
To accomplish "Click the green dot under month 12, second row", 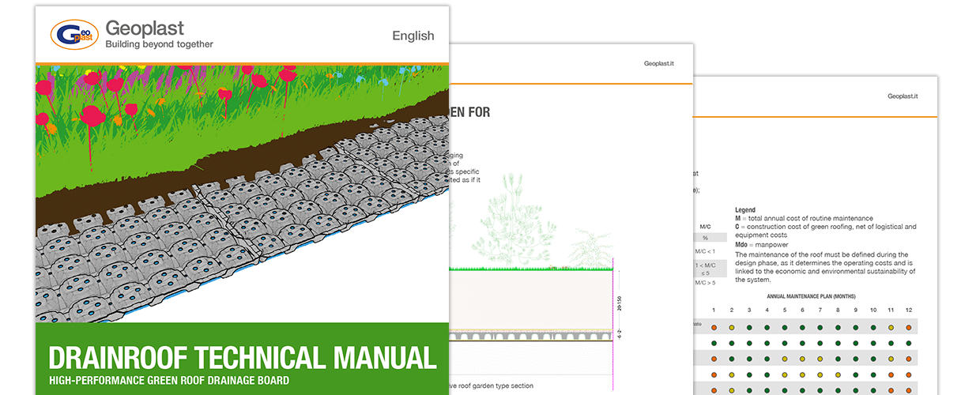I will (x=908, y=343).
